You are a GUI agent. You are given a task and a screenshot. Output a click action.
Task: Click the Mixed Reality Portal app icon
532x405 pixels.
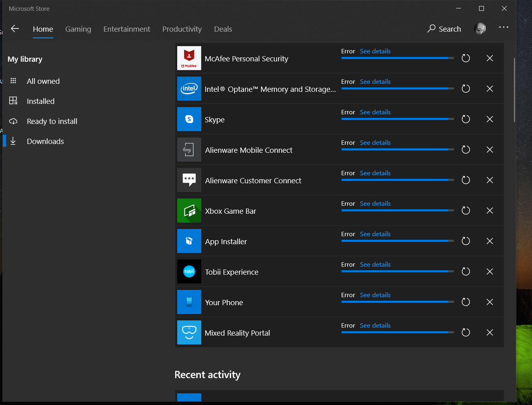click(189, 332)
